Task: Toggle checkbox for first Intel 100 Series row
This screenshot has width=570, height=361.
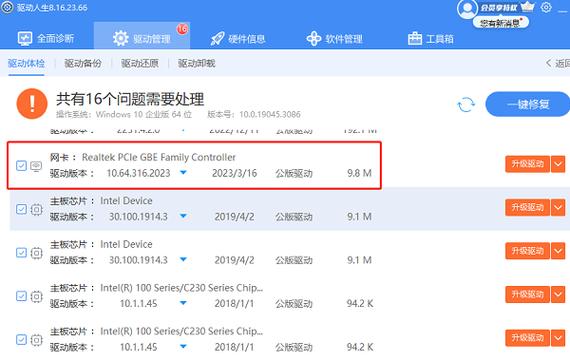Action: (x=21, y=296)
